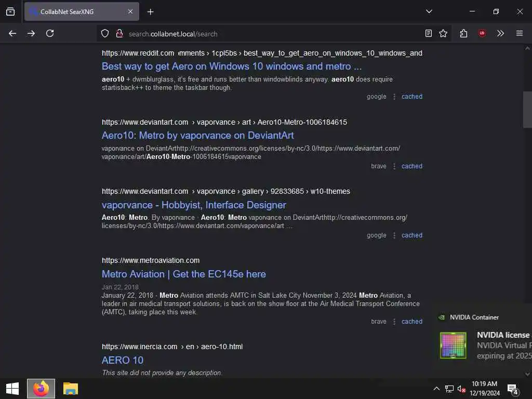Click 'brave' engine label on Metro Aviation result
This screenshot has height=399, width=532.
pyautogui.click(x=379, y=321)
